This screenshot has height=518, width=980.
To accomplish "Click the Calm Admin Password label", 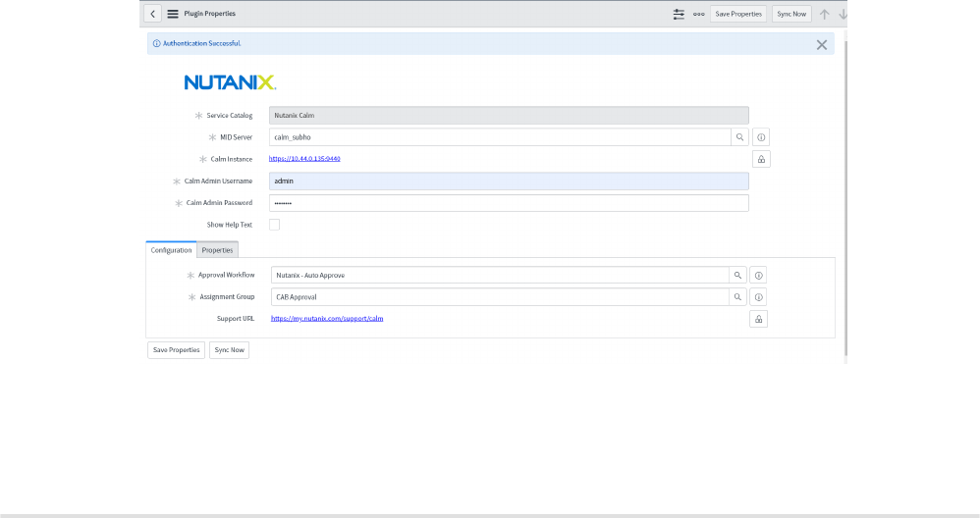I will pyautogui.click(x=219, y=203).
